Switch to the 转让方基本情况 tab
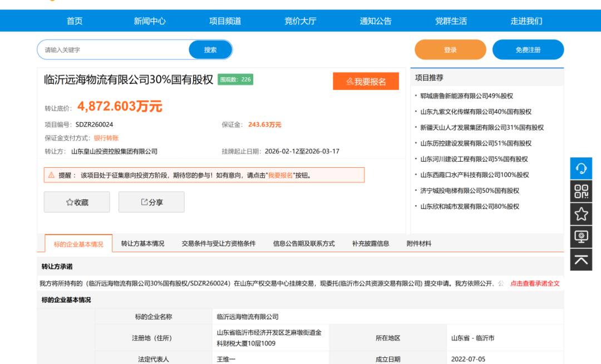This screenshot has width=601, height=364. 144,243
